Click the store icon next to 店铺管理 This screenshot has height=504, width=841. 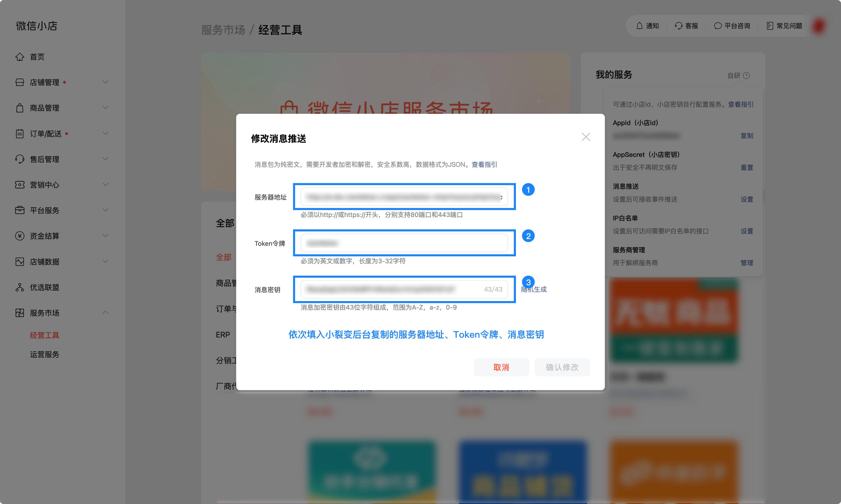click(20, 82)
